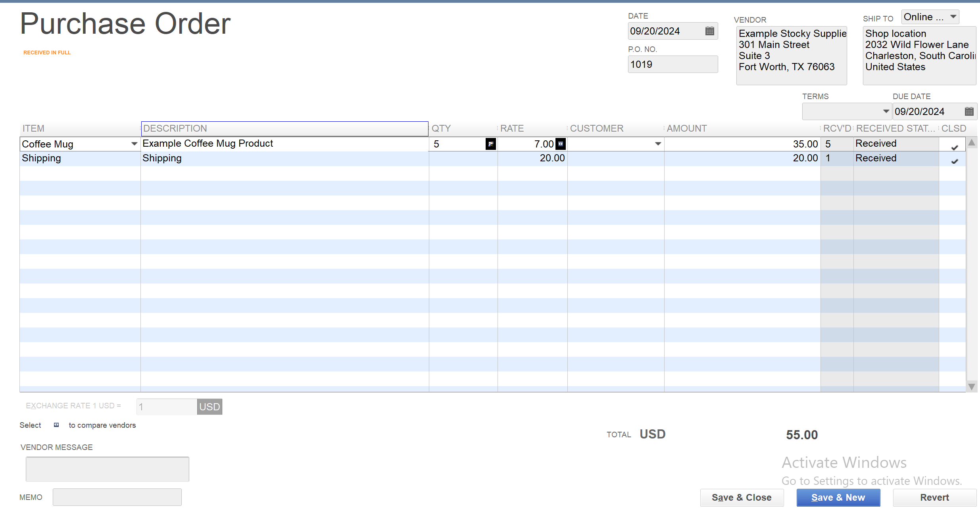This screenshot has width=980, height=513.
Task: Click the Revert button
Action: tap(934, 498)
